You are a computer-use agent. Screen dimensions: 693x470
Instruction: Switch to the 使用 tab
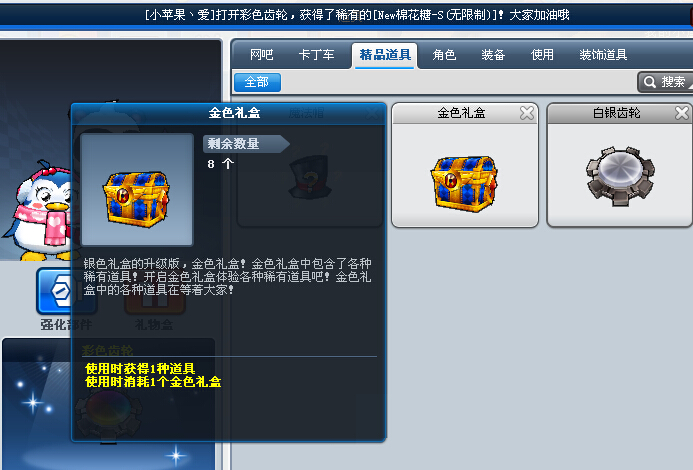coord(542,55)
